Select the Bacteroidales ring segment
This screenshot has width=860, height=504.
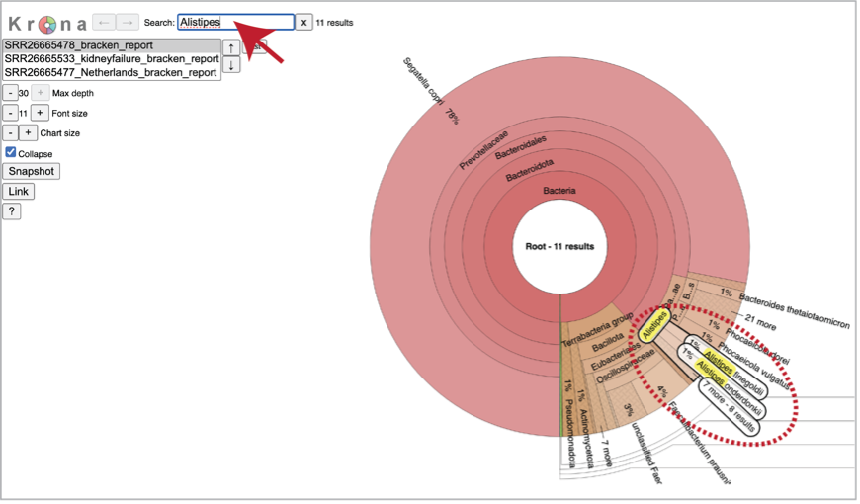pyautogui.click(x=521, y=147)
